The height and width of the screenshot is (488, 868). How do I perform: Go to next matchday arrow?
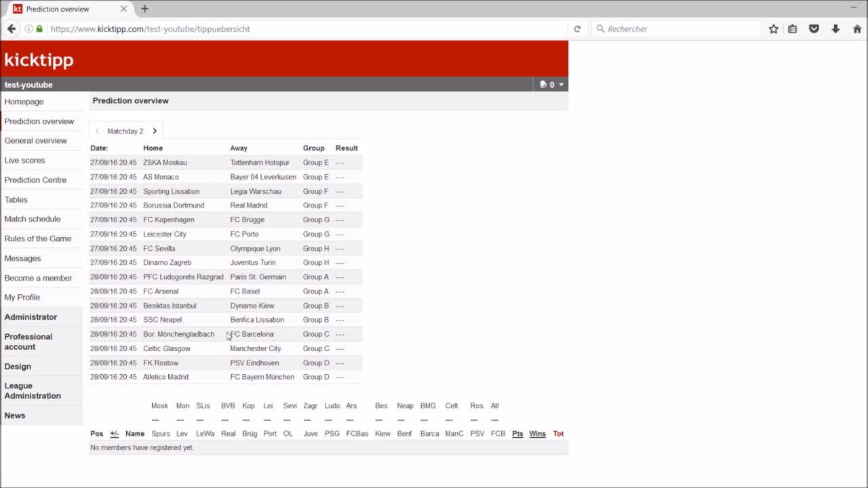coord(155,131)
